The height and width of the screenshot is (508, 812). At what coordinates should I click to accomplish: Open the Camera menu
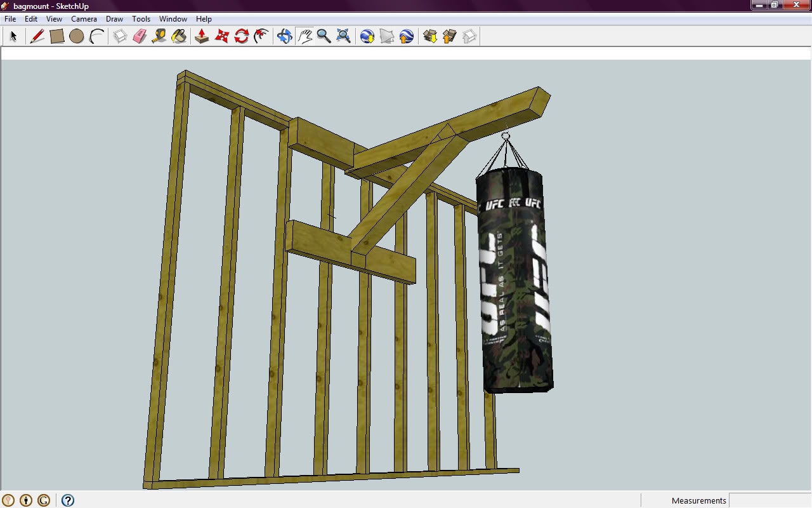tap(84, 18)
